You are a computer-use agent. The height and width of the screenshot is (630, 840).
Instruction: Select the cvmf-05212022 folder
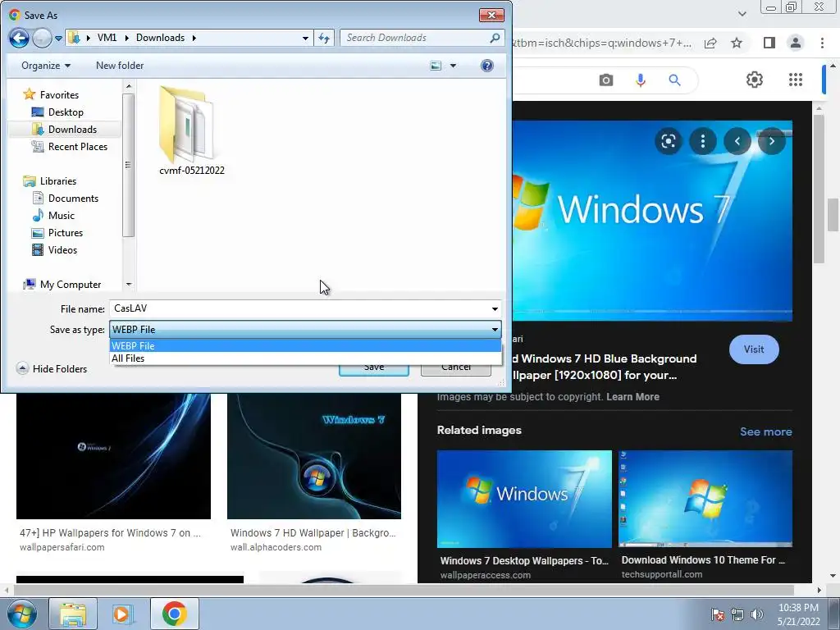[192, 131]
